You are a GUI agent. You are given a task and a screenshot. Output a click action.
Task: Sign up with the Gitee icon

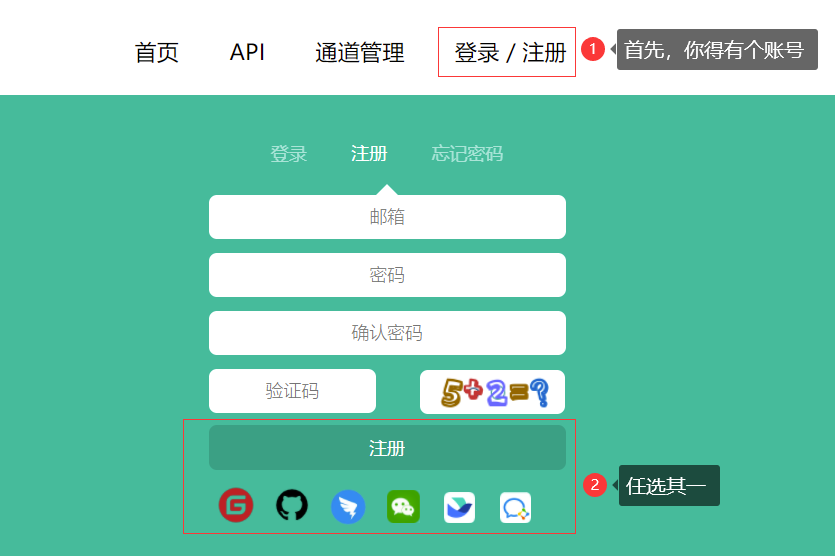(x=236, y=505)
